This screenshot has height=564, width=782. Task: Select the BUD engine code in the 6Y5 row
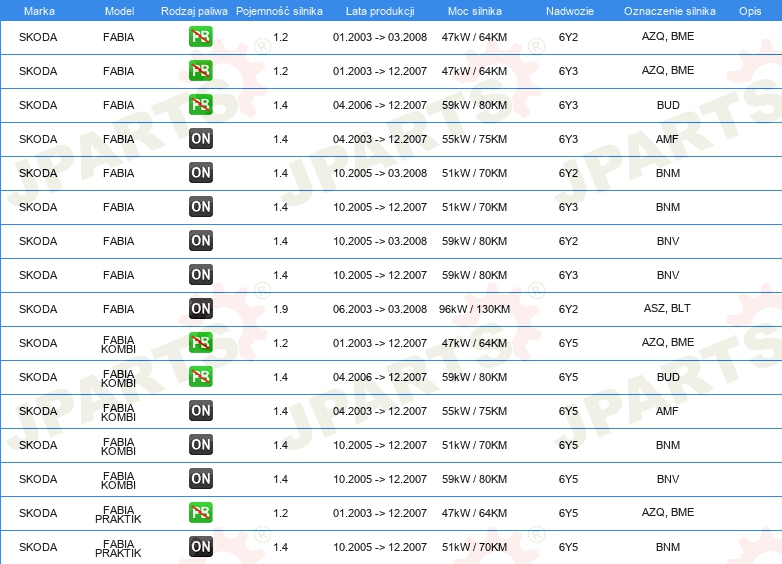[668, 377]
